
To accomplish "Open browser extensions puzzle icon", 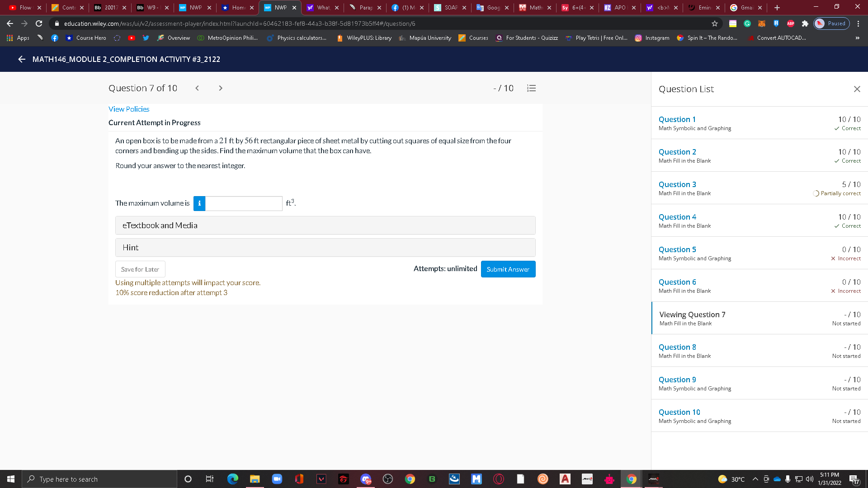I will coord(805,23).
